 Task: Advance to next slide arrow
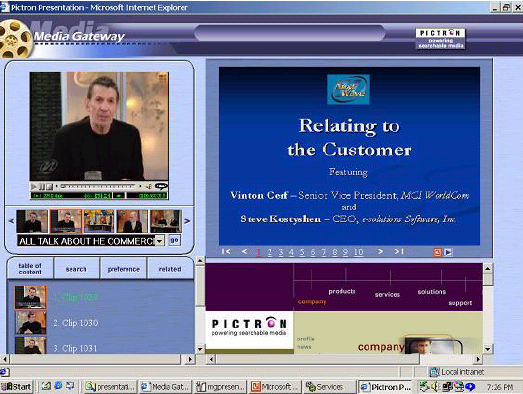pyautogui.click(x=380, y=252)
